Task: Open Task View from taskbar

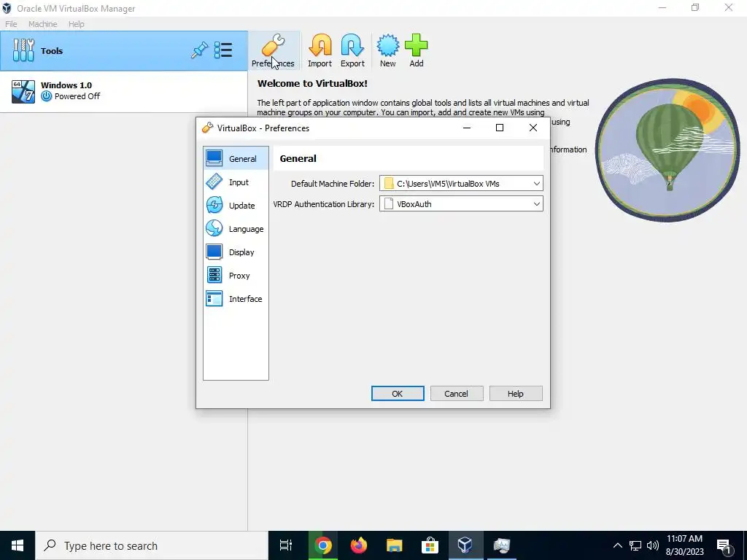Action: [x=286, y=545]
